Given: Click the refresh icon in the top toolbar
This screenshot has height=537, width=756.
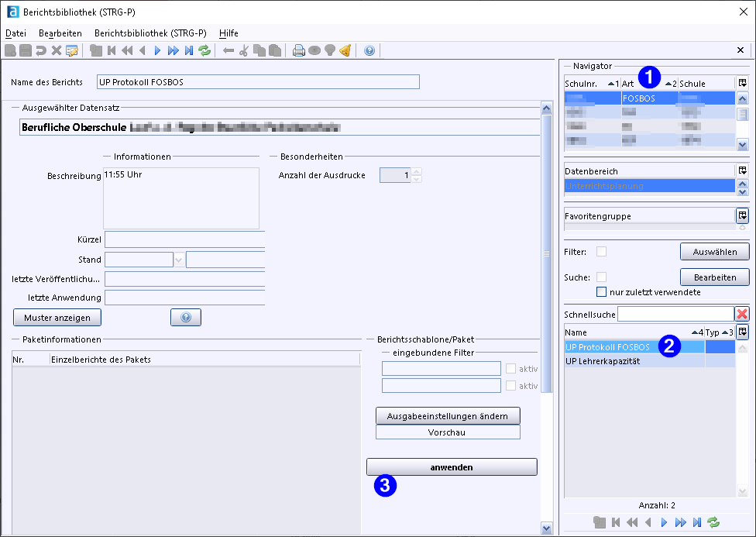Looking at the screenshot, I should (x=204, y=50).
